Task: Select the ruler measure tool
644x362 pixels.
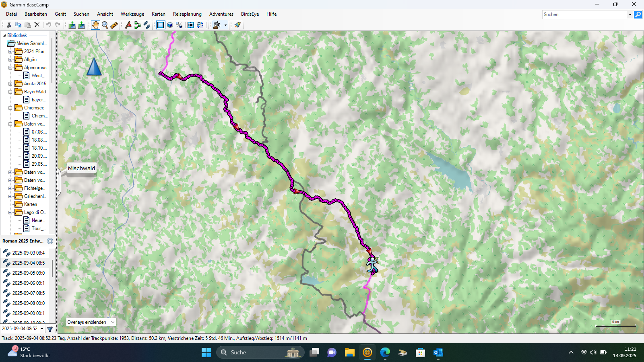Action: (x=114, y=25)
